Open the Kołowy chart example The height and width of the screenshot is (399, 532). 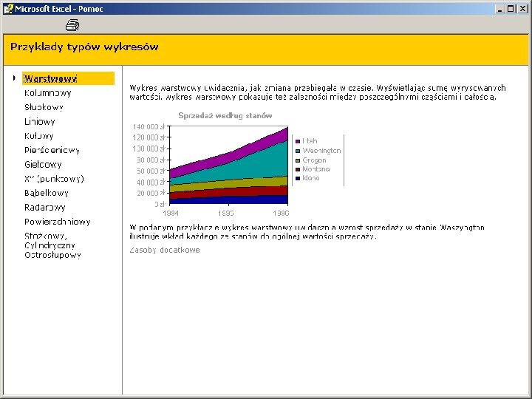coord(39,136)
